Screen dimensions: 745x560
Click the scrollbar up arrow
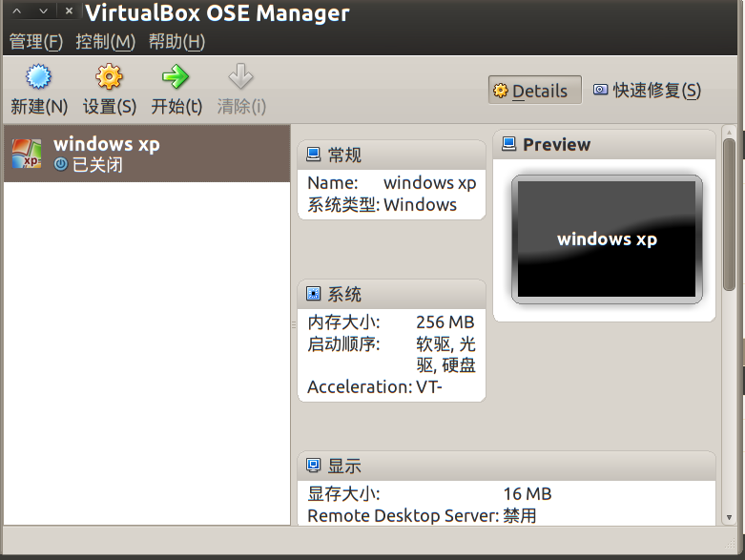tap(729, 132)
